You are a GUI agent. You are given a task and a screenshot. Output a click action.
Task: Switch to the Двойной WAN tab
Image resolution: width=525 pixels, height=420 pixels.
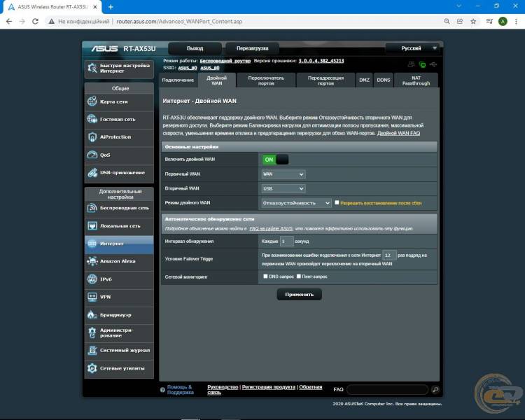coord(216,80)
